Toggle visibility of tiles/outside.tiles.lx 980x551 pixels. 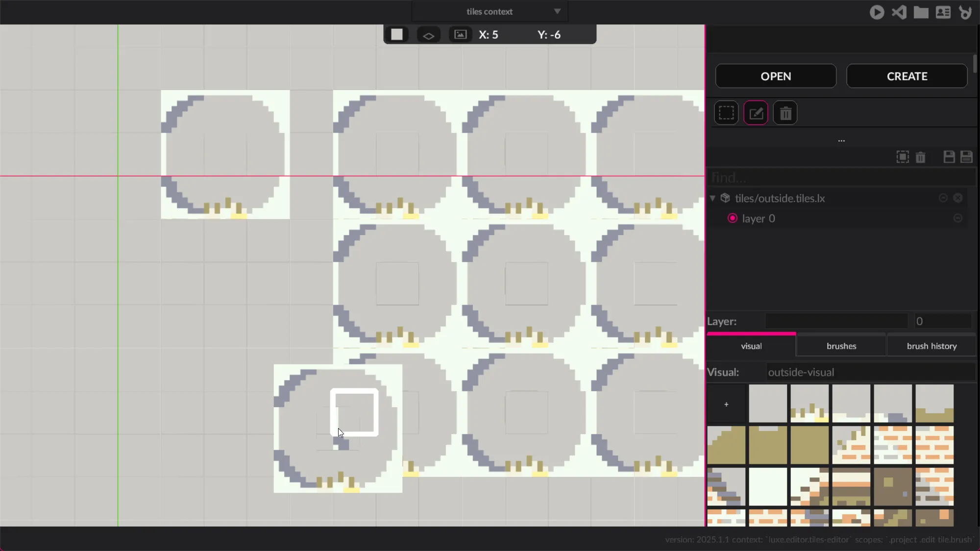(x=943, y=198)
